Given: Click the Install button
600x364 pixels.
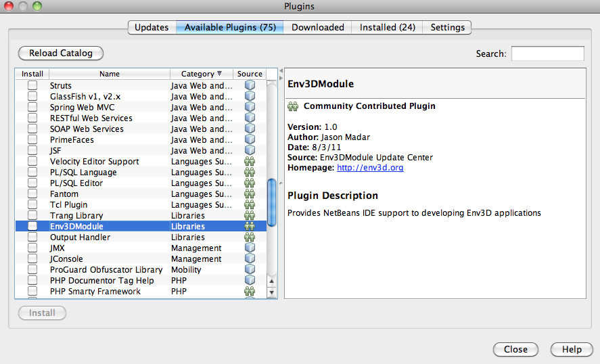Looking at the screenshot, I should coord(42,313).
